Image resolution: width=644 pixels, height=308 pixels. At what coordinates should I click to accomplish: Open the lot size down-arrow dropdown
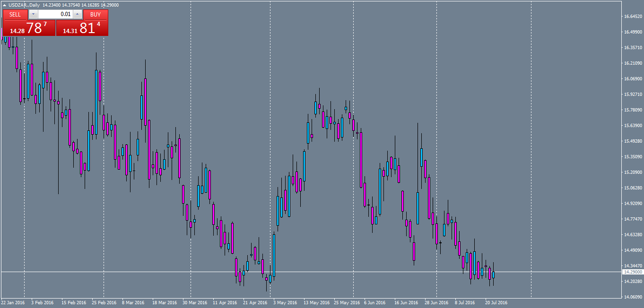pyautogui.click(x=33, y=14)
